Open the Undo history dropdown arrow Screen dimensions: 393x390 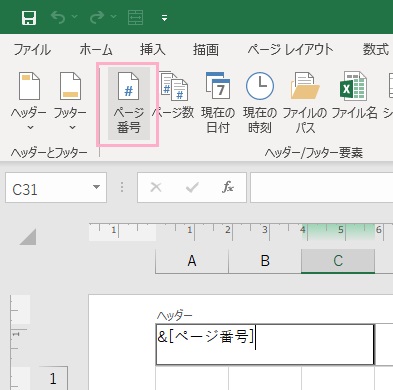(x=74, y=17)
